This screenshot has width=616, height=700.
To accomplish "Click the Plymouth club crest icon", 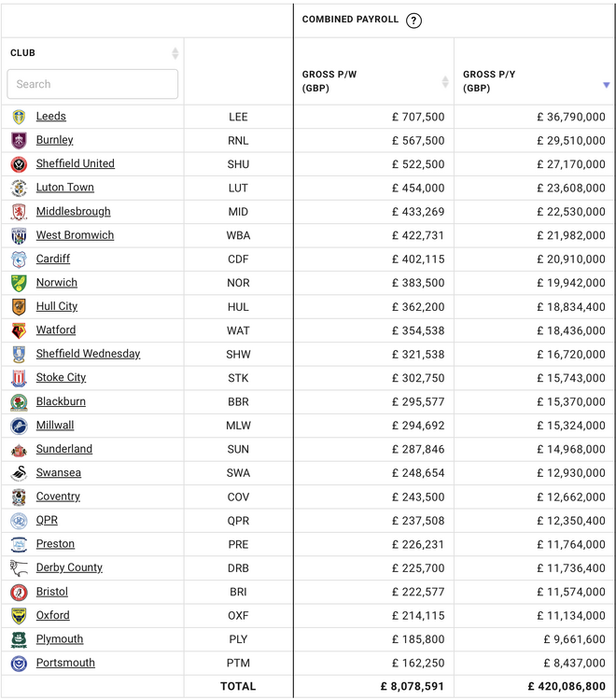I will tap(19, 639).
